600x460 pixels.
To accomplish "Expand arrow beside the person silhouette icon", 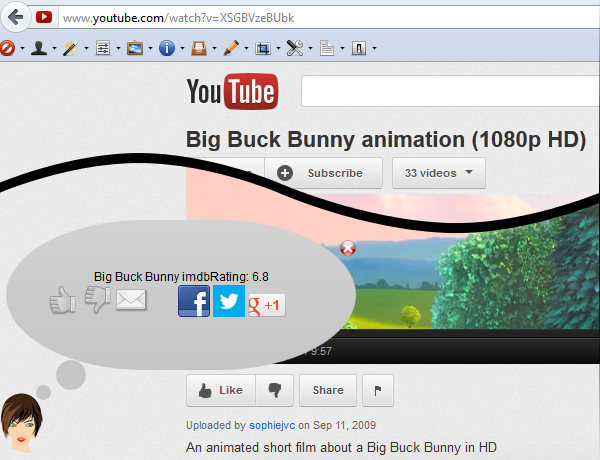I will pos(54,48).
